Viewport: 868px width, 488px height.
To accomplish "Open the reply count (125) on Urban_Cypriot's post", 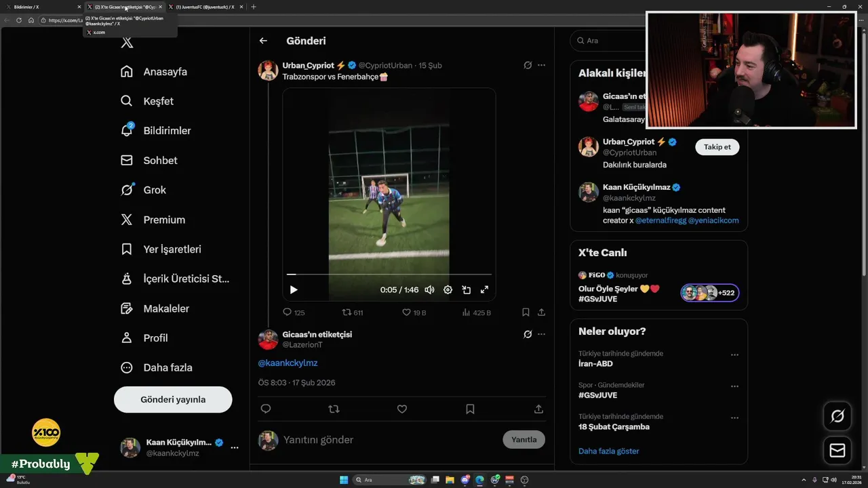I will coord(294,312).
